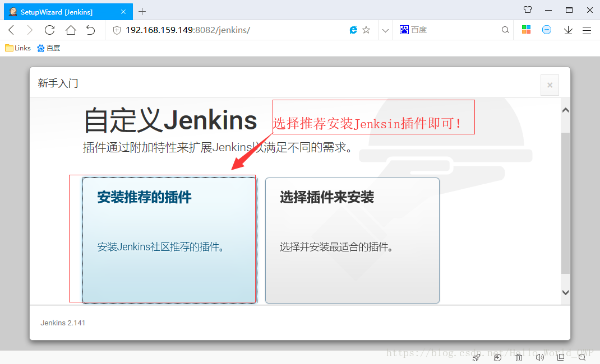Open the downloads arrow icon
This screenshot has width=600, height=364.
coord(568,30)
